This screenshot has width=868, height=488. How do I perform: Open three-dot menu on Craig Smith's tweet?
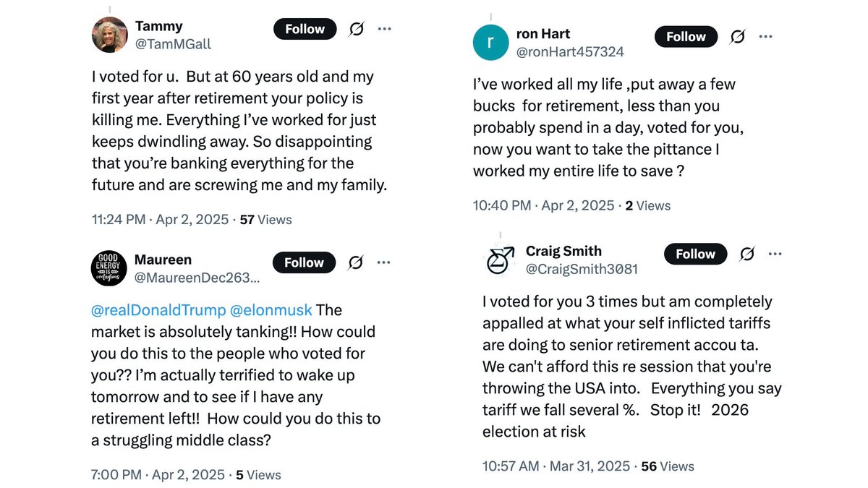[x=775, y=254]
